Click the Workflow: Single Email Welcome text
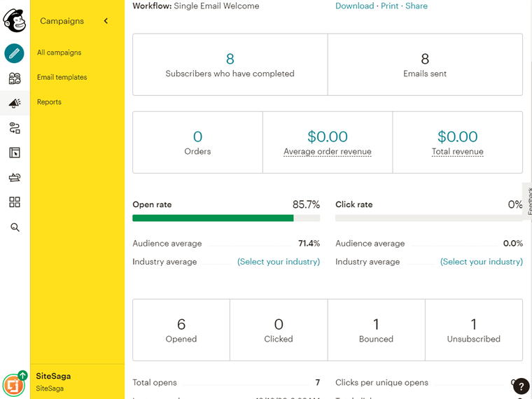532x399 pixels. pyautogui.click(x=196, y=6)
